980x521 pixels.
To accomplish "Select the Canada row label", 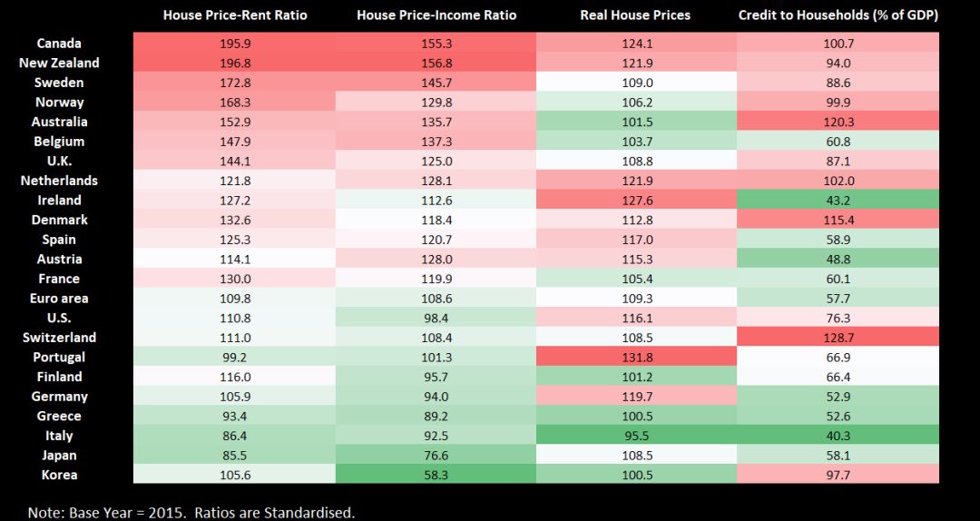I will (x=59, y=44).
